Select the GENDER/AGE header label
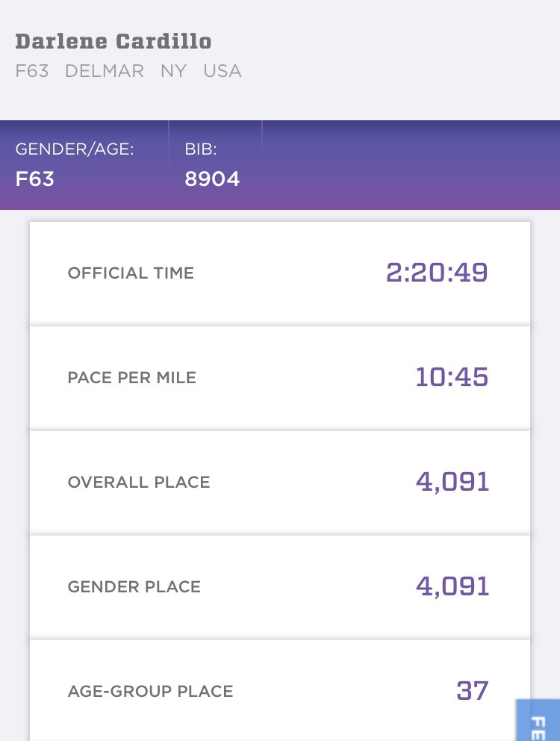560x741 pixels. (x=75, y=149)
